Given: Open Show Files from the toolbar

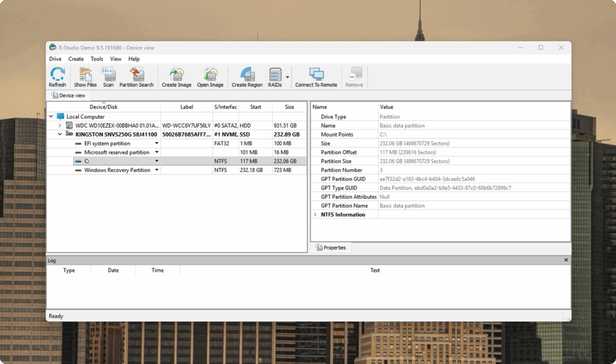Looking at the screenshot, I should point(85,77).
